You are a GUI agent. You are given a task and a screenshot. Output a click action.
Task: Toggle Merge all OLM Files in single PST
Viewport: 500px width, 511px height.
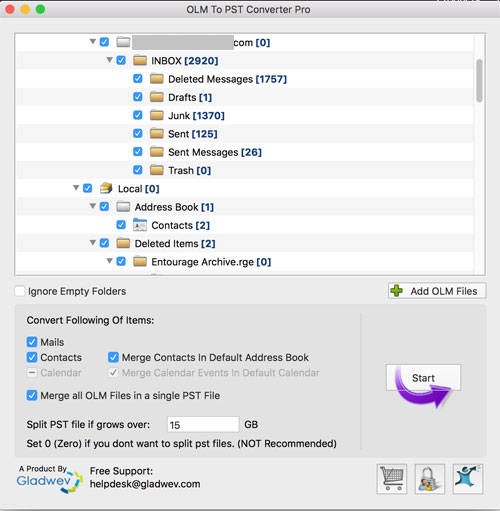click(32, 396)
